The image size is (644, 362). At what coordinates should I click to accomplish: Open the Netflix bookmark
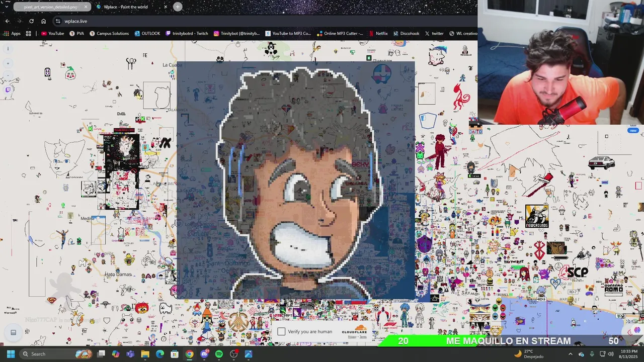(x=378, y=34)
